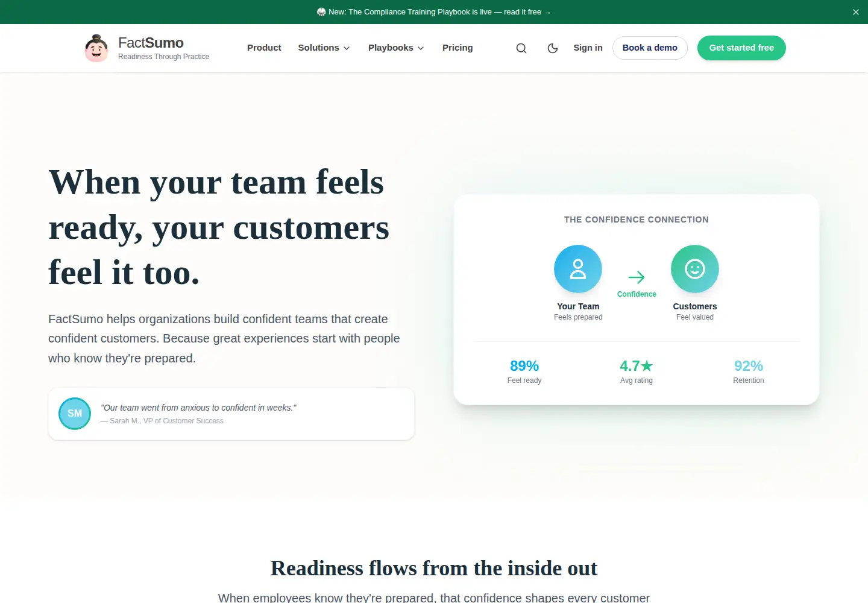Viewport: 868px width, 603px height.
Task: Click the Customers smiley face icon
Action: 695,269
